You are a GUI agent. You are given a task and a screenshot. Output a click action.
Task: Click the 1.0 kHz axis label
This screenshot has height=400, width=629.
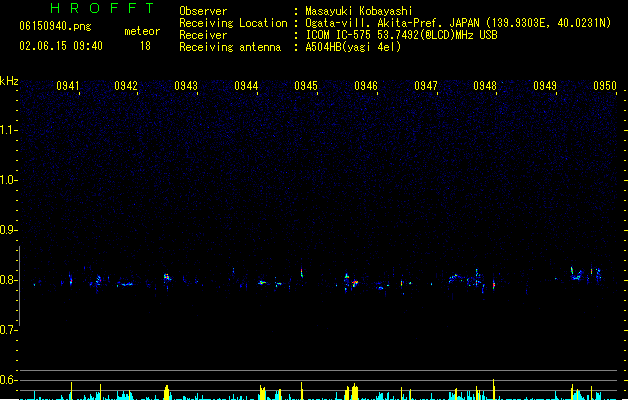pos(8,180)
